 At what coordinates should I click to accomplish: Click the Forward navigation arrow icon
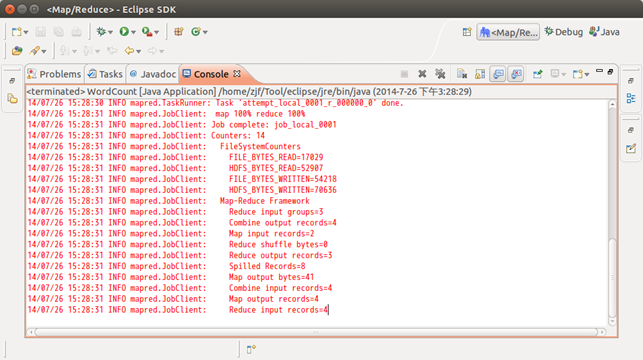(x=152, y=51)
